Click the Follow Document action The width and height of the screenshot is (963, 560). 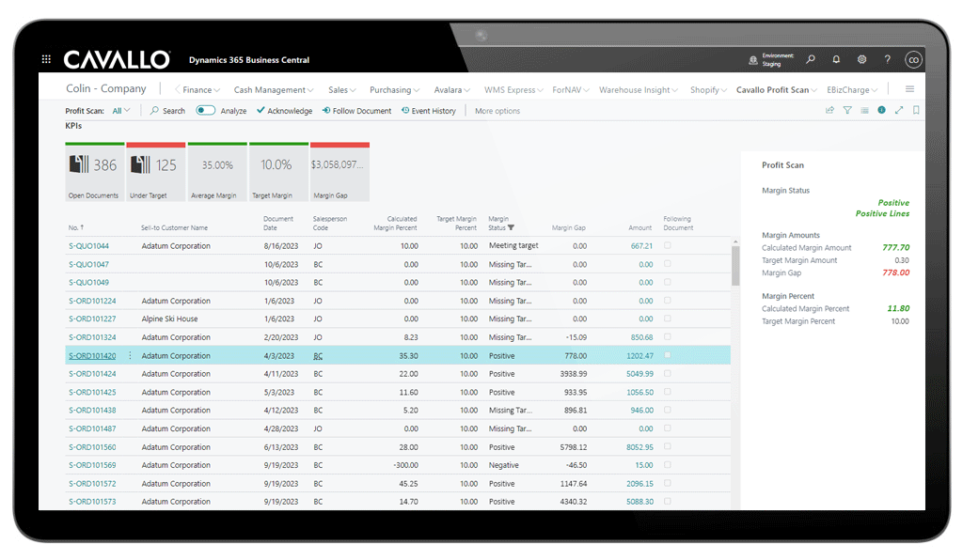[356, 111]
